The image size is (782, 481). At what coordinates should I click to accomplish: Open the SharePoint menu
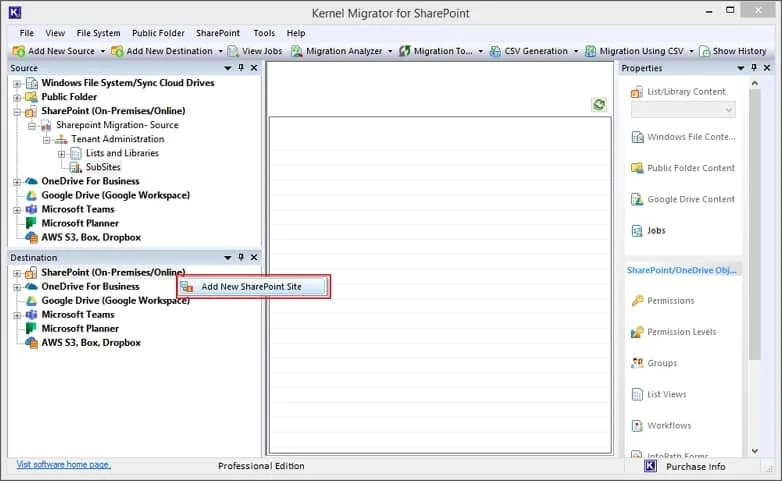click(x=218, y=33)
